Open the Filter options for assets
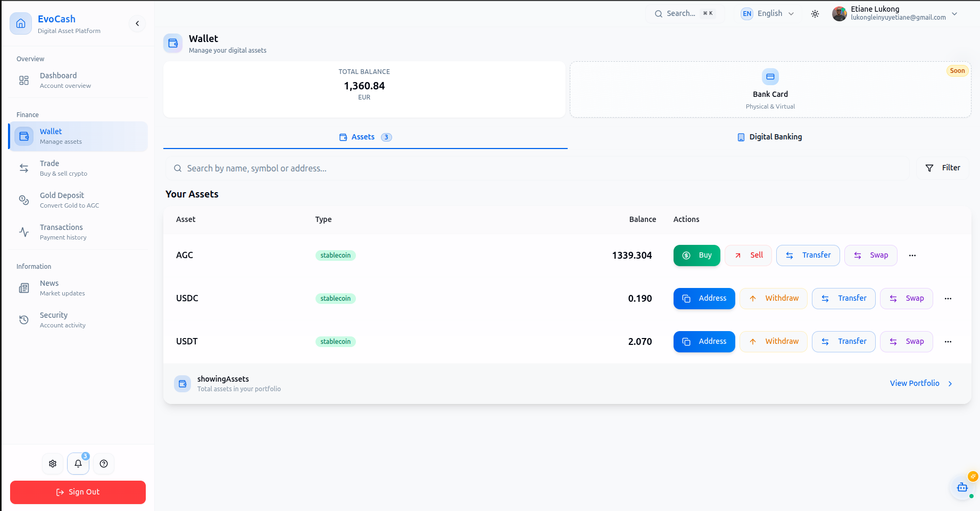 [x=942, y=168]
